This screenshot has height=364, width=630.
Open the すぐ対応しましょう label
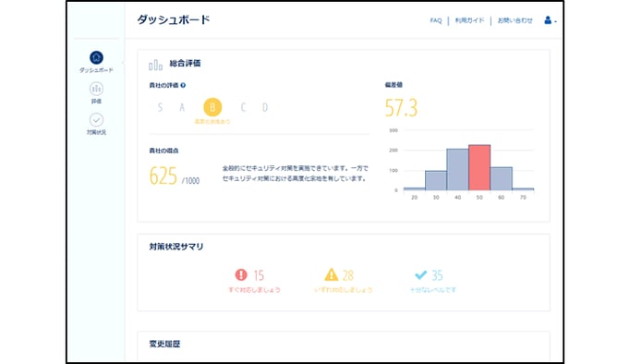pos(254,290)
